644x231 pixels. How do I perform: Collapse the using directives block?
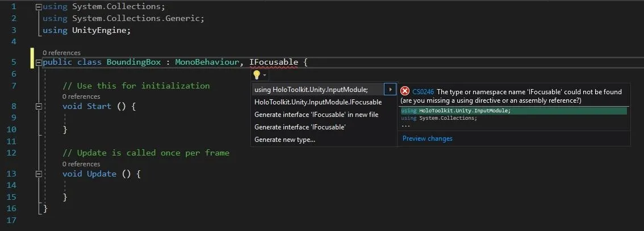coord(39,7)
